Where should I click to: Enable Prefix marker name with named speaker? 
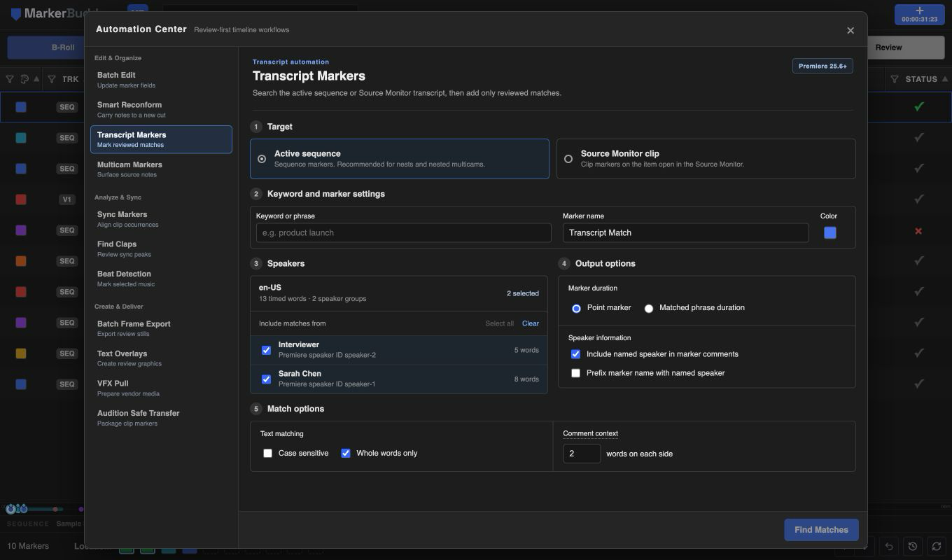(575, 373)
